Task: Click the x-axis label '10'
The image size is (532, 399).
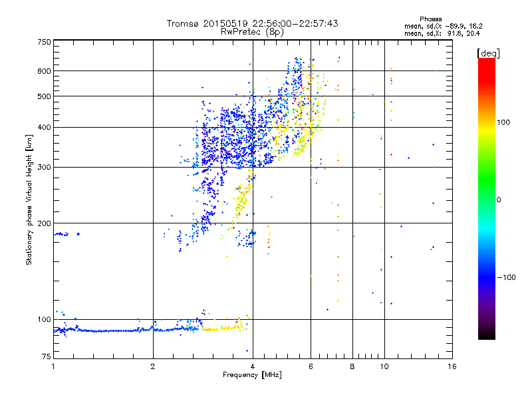Action: coord(384,366)
